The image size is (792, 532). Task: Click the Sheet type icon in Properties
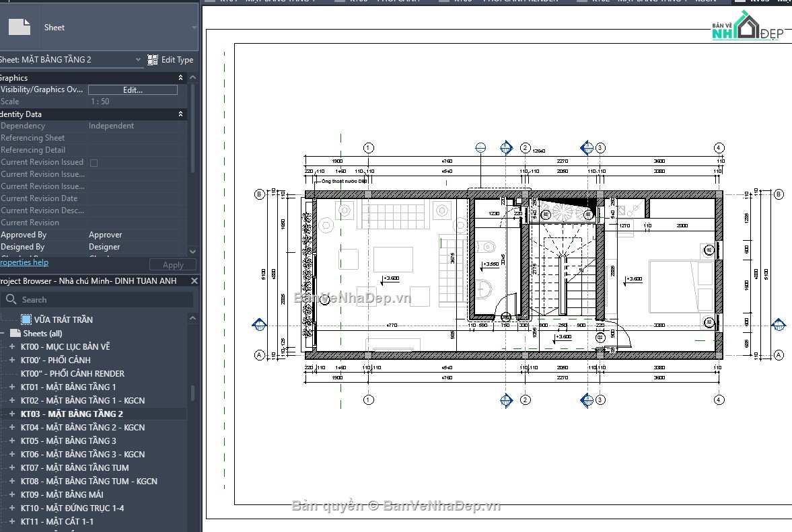(x=20, y=27)
